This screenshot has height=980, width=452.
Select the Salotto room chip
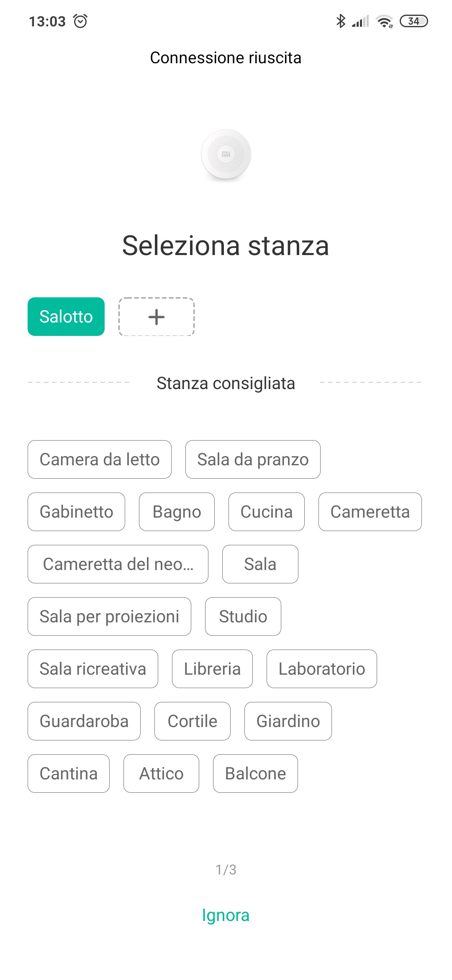click(66, 317)
